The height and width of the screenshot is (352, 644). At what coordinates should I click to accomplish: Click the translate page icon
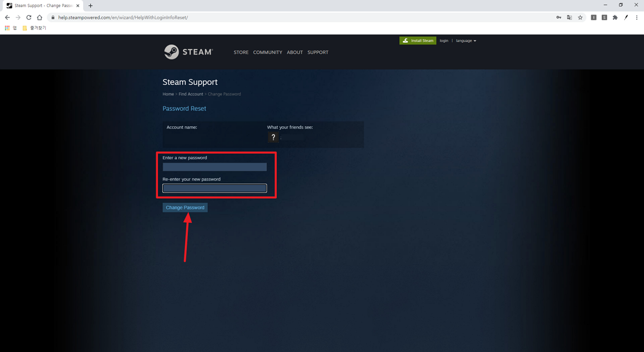coord(569,17)
